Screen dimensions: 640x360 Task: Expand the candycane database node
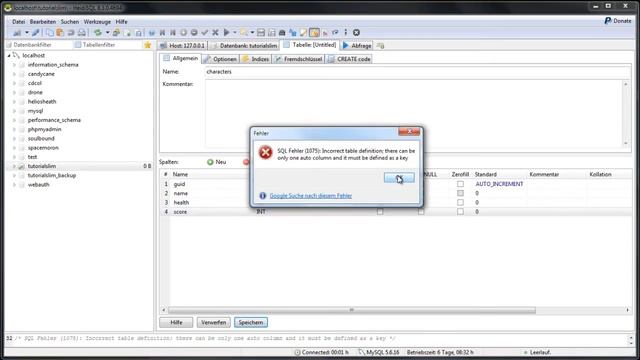tap(14, 74)
